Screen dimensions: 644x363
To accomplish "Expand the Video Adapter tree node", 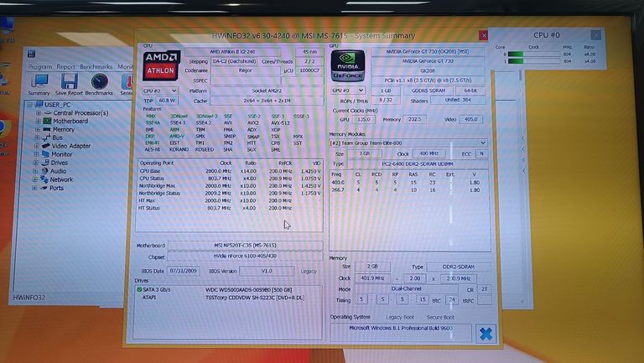I will 37,146.
